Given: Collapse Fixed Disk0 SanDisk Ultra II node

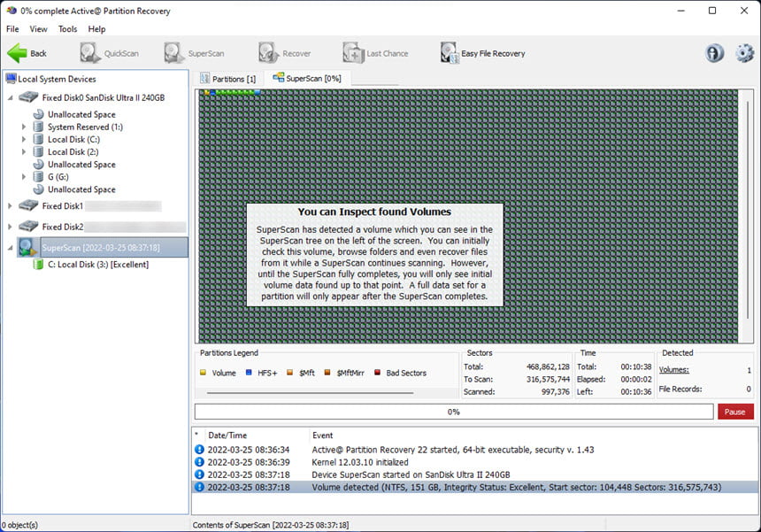Looking at the screenshot, I should [11, 98].
